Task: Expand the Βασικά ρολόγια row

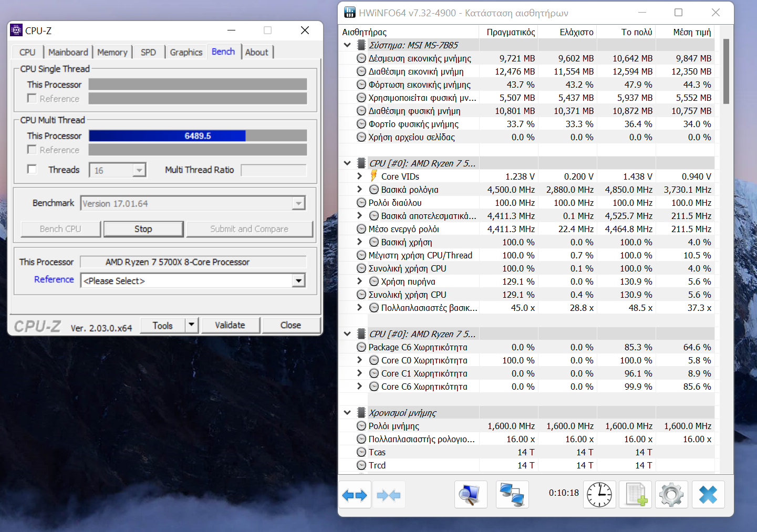Action: click(x=360, y=189)
